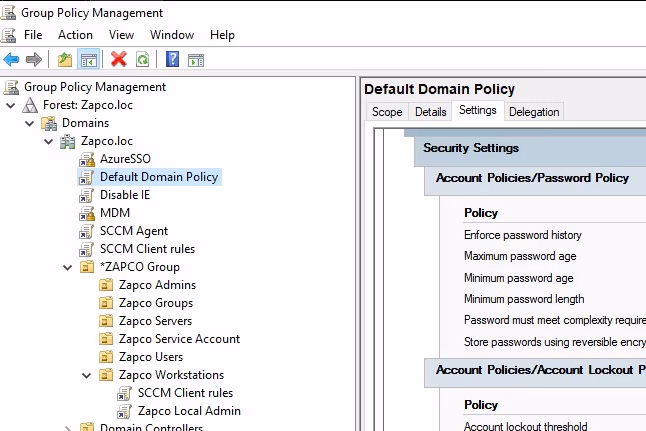
Task: Click the 'Minimum password age' policy text
Action: [518, 278]
